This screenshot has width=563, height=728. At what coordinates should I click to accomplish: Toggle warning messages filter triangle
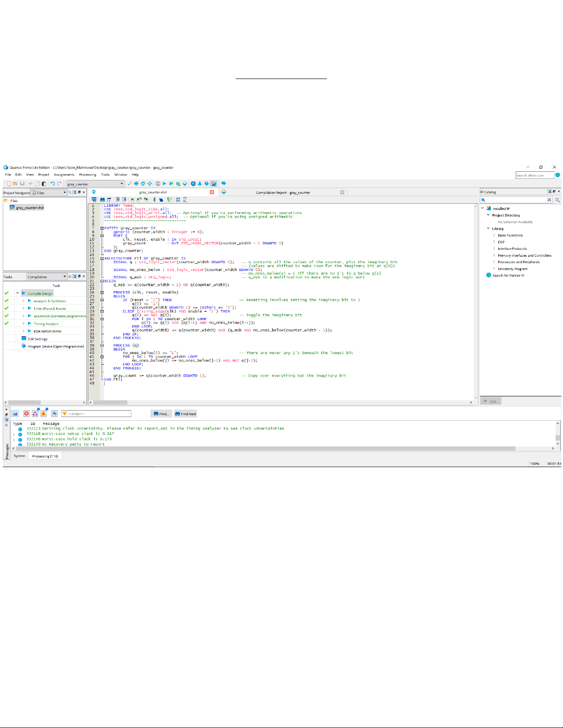pyautogui.click(x=43, y=414)
